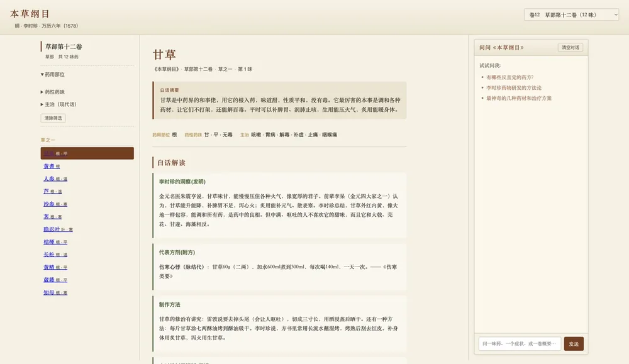
Task: Click the breadcrumb line under 甘草 title
Action: point(203,69)
